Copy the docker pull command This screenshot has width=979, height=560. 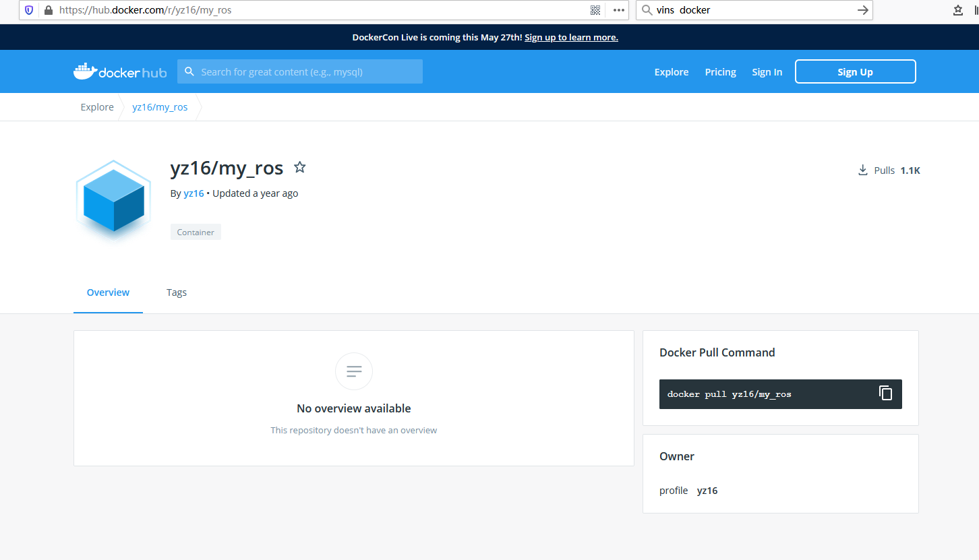click(885, 393)
